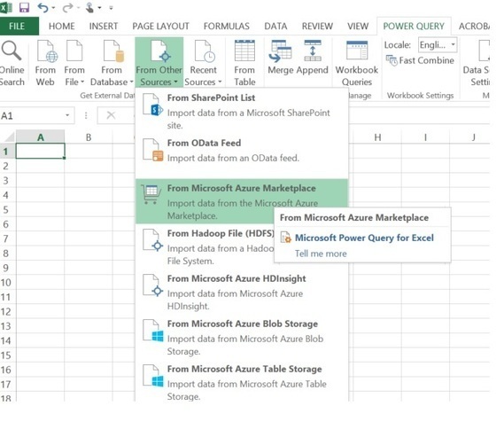The image size is (504, 445).
Task: Click From Web globe icon
Action: (x=47, y=51)
